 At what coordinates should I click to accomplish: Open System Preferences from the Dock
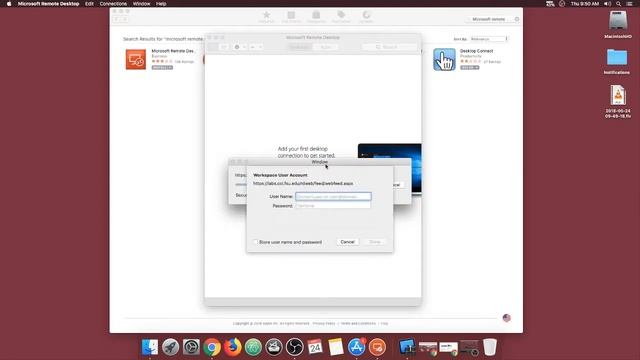(x=191, y=347)
